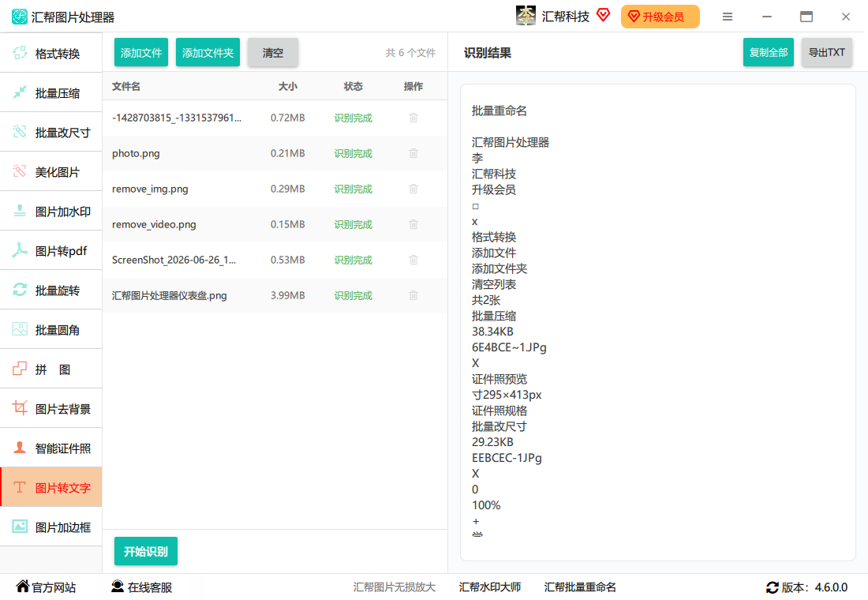Click the 升级会员 upgrade button
The height and width of the screenshot is (600, 868).
click(660, 17)
